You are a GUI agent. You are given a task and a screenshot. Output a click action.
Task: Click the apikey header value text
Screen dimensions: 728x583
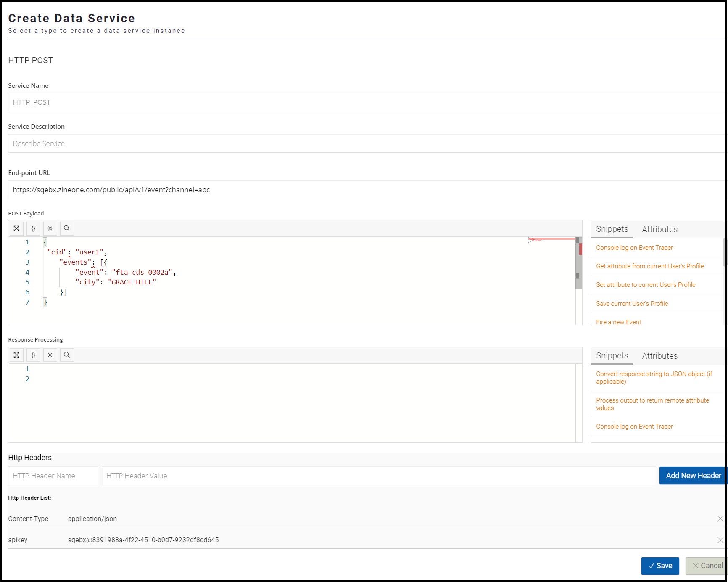(143, 540)
